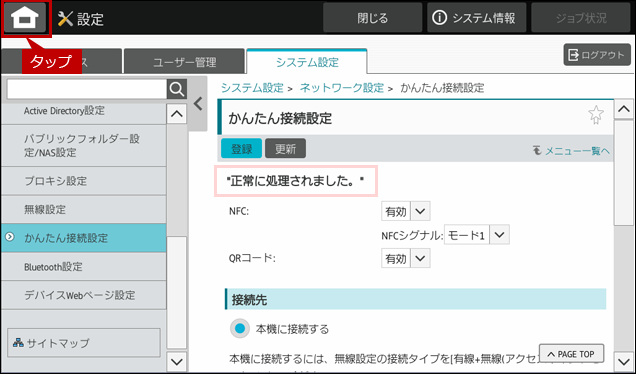
Task: Click the 接続先 section header
Action: 415,299
